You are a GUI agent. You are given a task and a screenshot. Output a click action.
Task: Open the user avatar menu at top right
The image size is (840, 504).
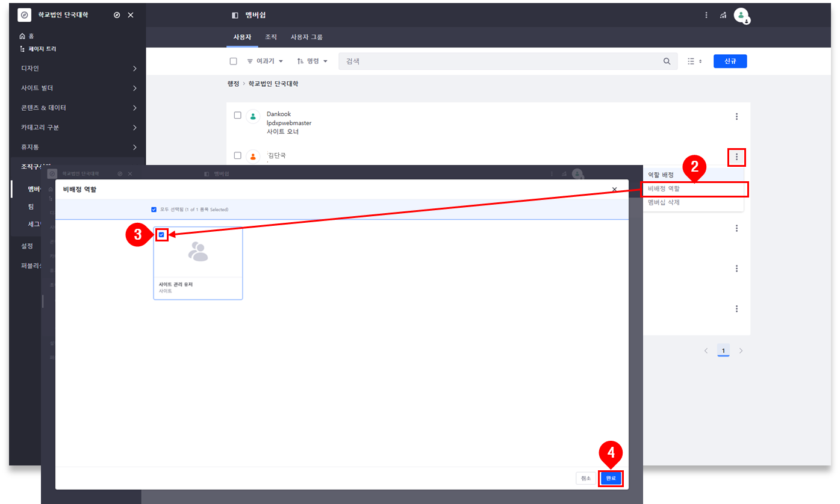(741, 16)
